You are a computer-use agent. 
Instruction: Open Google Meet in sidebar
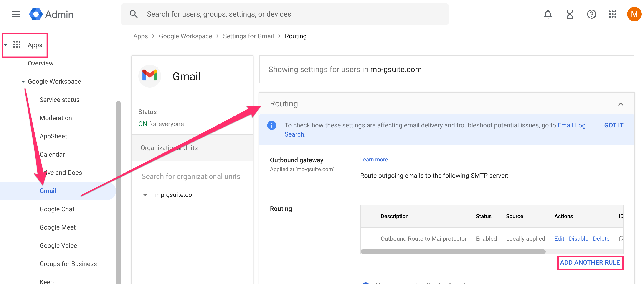click(58, 227)
